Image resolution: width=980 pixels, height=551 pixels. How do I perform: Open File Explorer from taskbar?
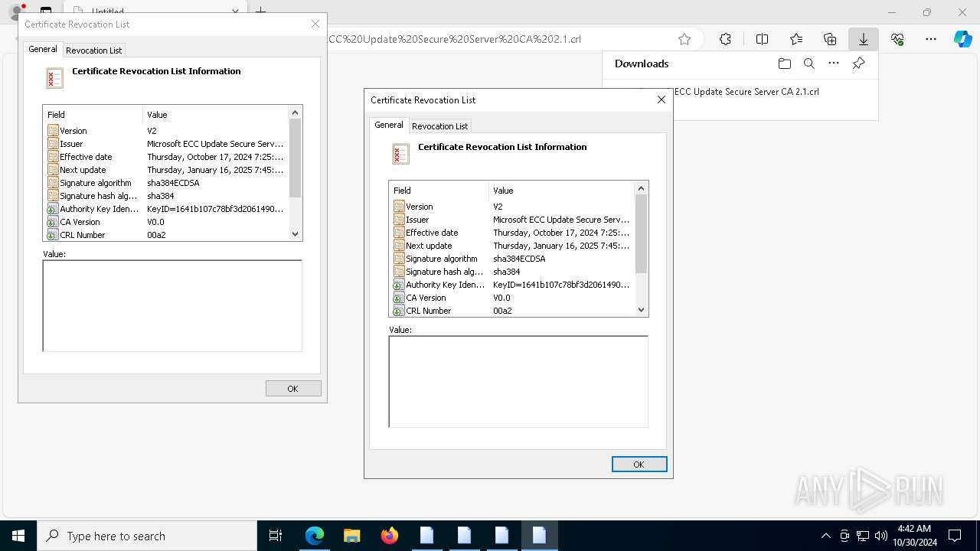(351, 536)
